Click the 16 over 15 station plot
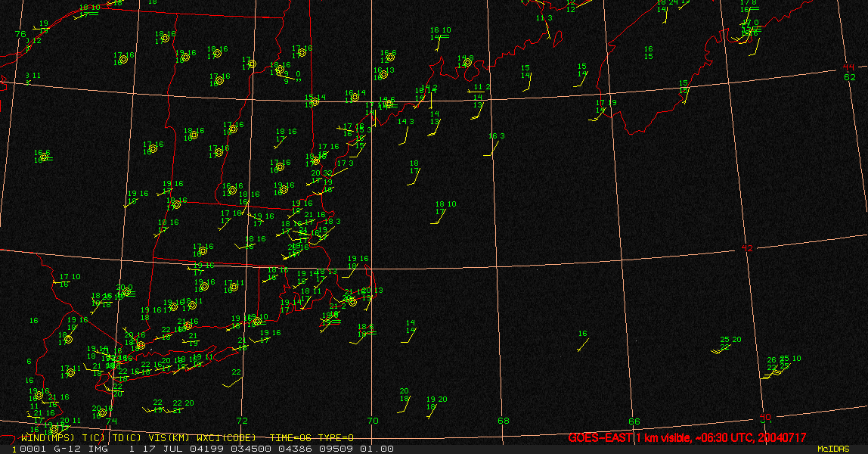 click(648, 53)
